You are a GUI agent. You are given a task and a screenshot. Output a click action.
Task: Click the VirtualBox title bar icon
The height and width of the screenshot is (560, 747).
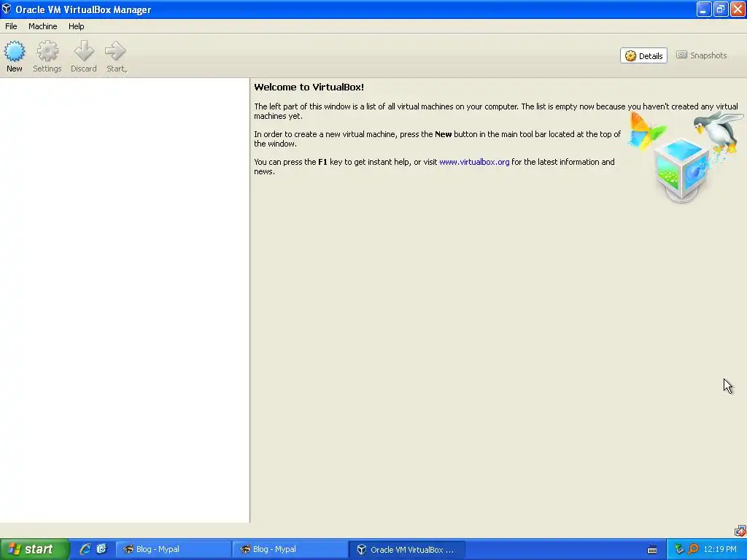(x=7, y=9)
